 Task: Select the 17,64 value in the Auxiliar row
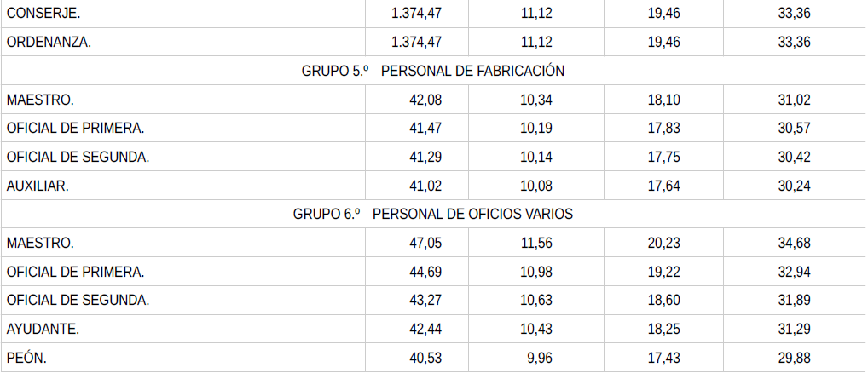[663, 186]
